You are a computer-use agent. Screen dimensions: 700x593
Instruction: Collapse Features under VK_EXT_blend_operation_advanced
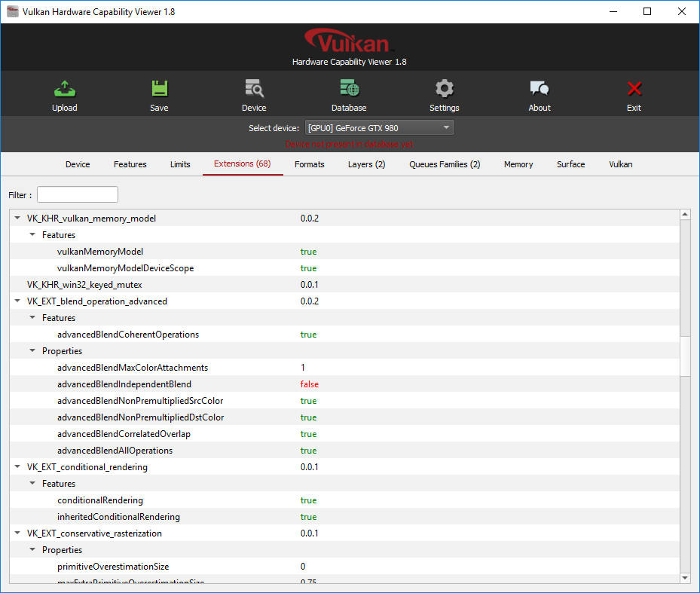point(32,317)
